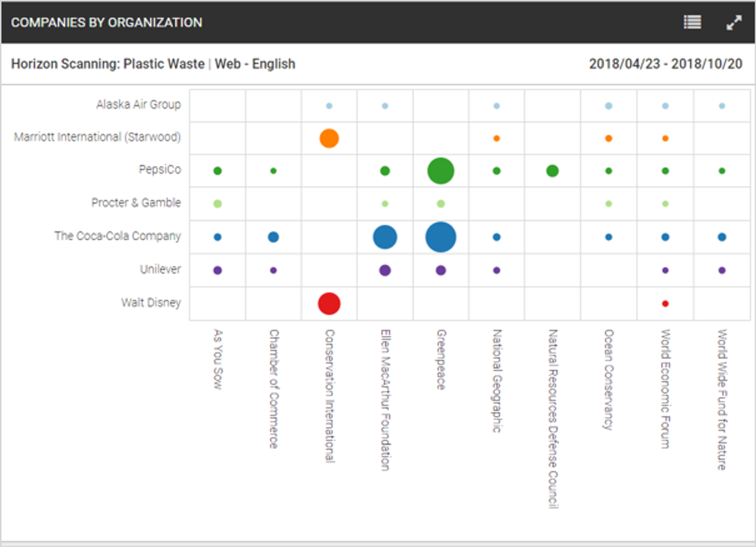This screenshot has width=756, height=547.
Task: Select Walt Disney World Economic Forum dot
Action: [x=665, y=303]
